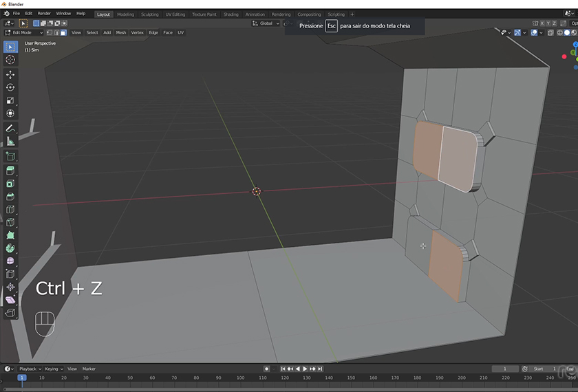Choose the Scale tool

[10, 100]
